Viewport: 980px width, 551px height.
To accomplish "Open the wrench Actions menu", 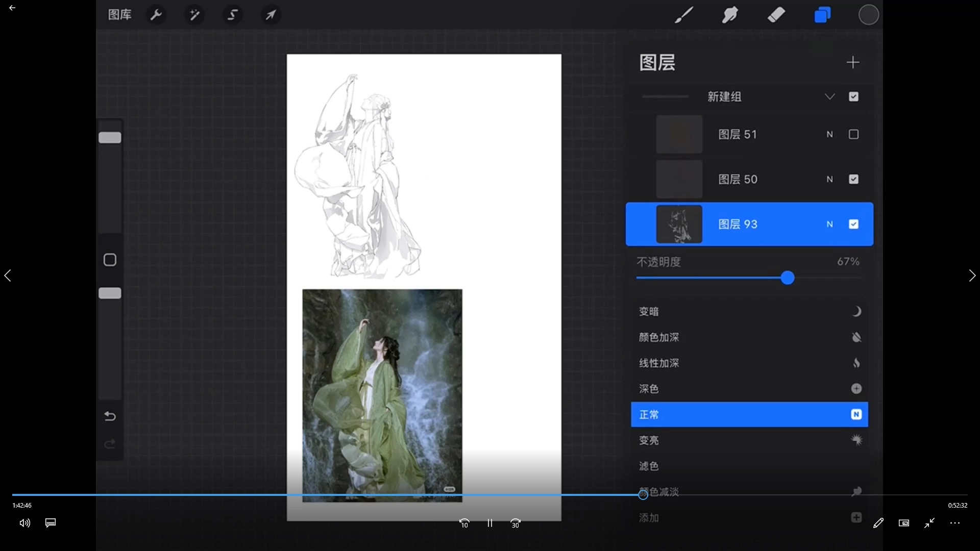I will pos(156,15).
